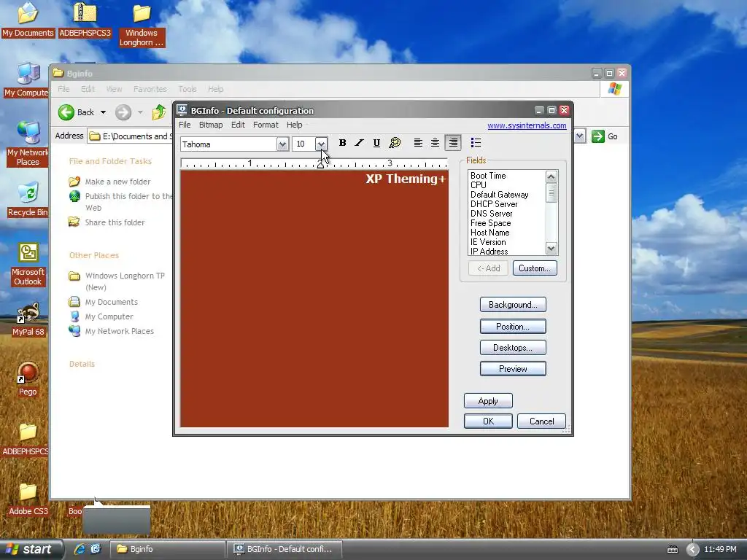The height and width of the screenshot is (560, 747).
Task: Toggle underline formatting in BGInfo toolbar
Action: click(376, 143)
